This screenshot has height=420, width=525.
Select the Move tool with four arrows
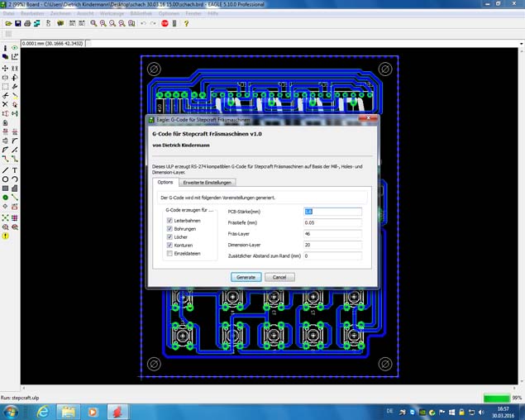click(5, 69)
